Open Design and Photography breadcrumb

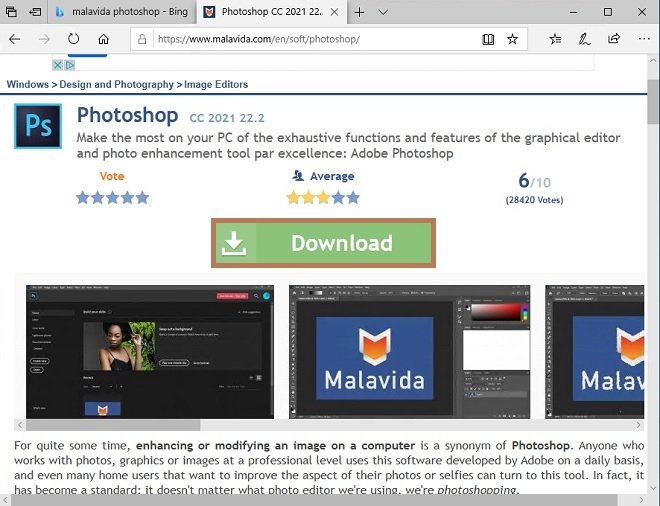pyautogui.click(x=116, y=84)
